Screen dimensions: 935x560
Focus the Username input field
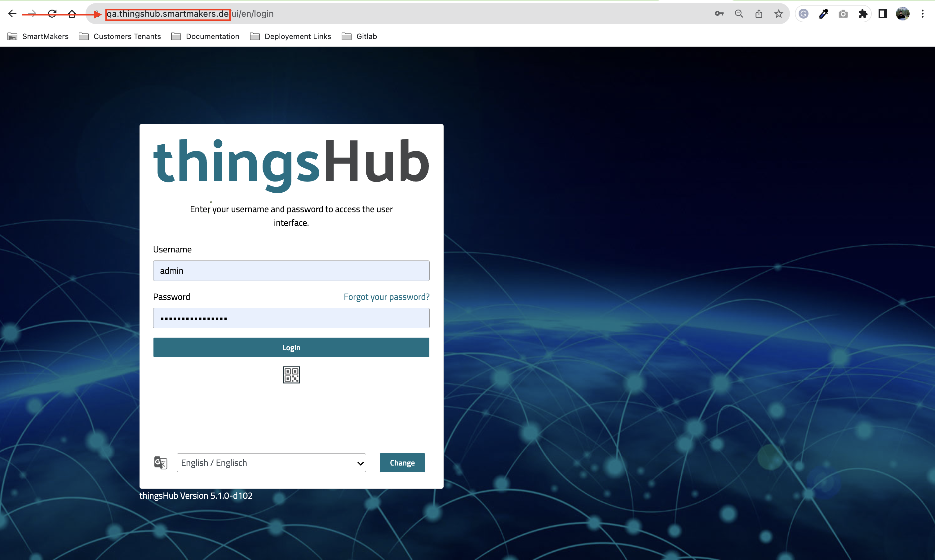[x=291, y=271]
